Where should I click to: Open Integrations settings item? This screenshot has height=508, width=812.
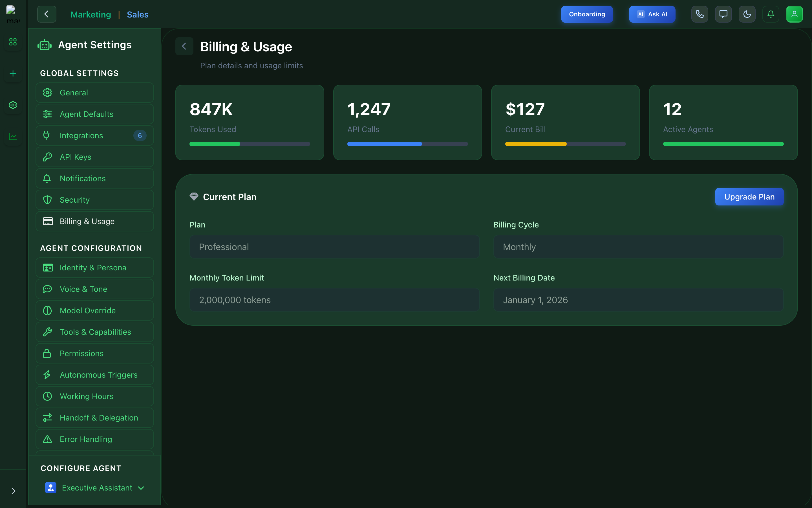[x=95, y=135]
